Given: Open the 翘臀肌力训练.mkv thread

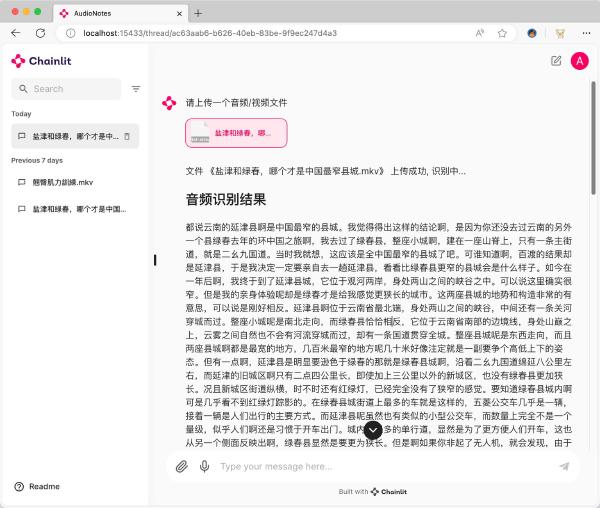Looking at the screenshot, I should [75, 182].
